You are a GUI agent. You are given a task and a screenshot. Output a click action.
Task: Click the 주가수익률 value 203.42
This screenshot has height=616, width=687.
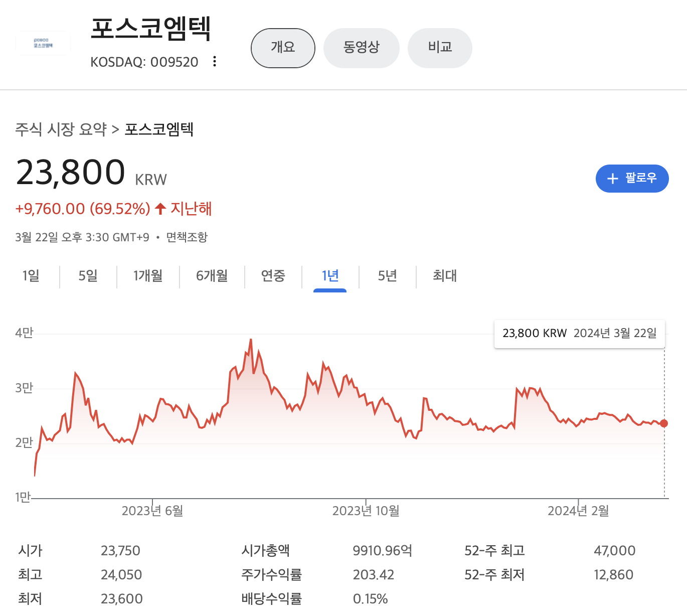pyautogui.click(x=374, y=575)
